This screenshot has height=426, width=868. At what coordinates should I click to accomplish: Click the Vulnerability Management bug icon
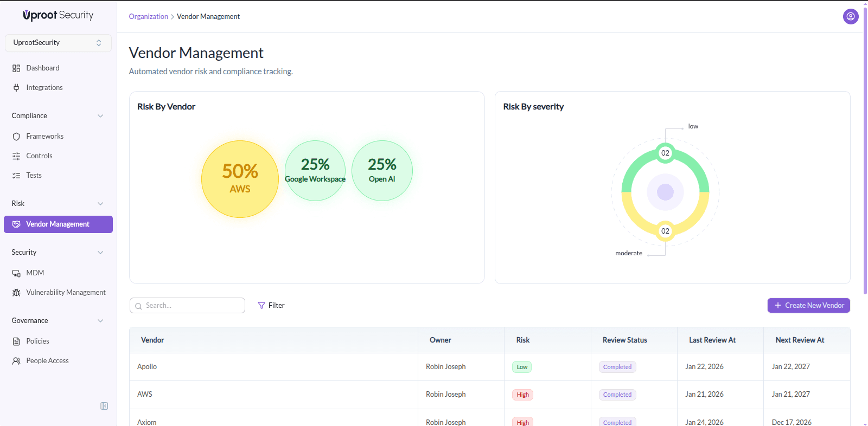tap(16, 293)
